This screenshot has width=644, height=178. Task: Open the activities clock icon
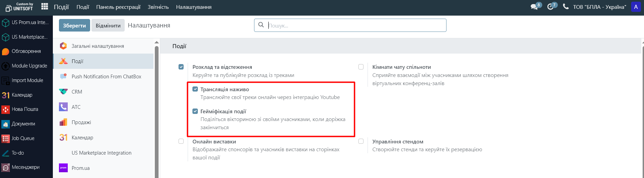click(550, 7)
